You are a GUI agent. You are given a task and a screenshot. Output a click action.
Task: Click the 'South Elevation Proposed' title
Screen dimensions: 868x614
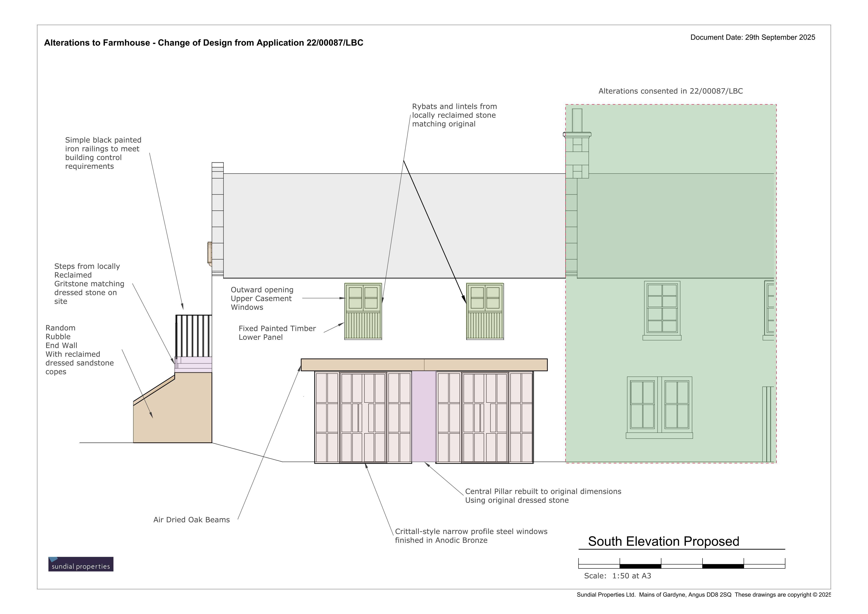point(664,541)
